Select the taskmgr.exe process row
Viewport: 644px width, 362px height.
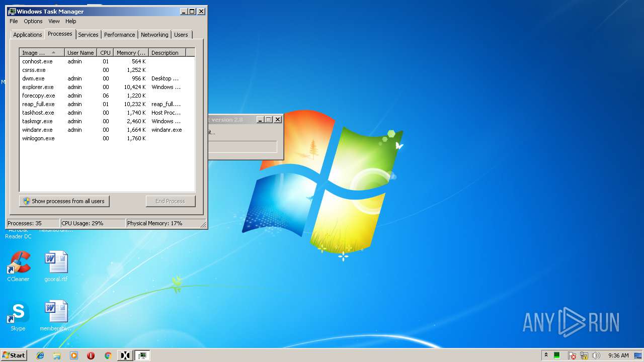(107, 121)
